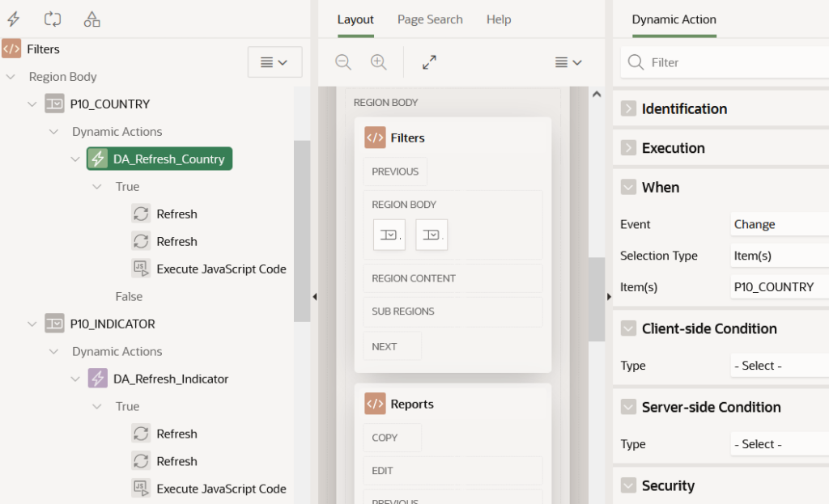This screenshot has width=829, height=504.
Task: Open the Help tab
Action: pos(499,19)
